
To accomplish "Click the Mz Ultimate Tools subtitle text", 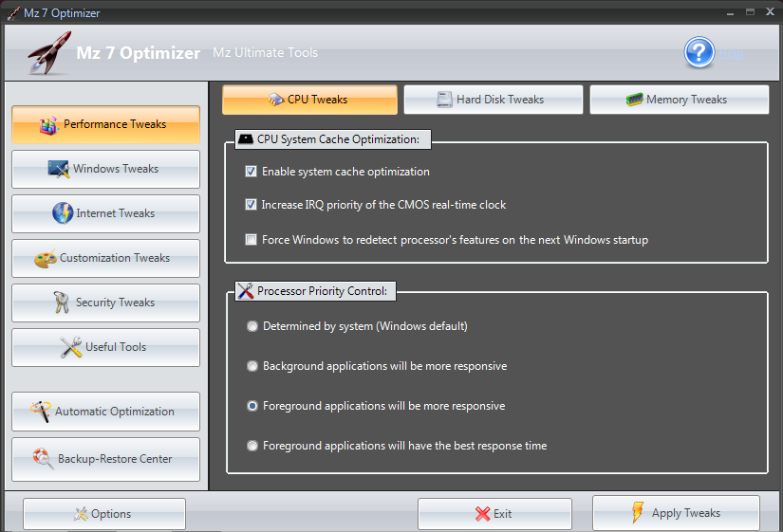I will point(265,52).
